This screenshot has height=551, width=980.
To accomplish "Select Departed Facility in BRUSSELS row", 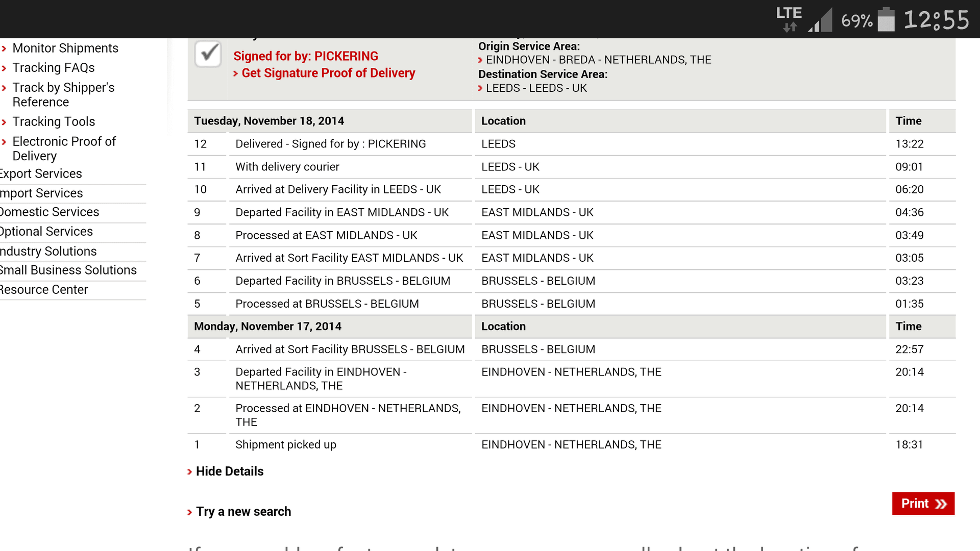I will (x=572, y=281).
